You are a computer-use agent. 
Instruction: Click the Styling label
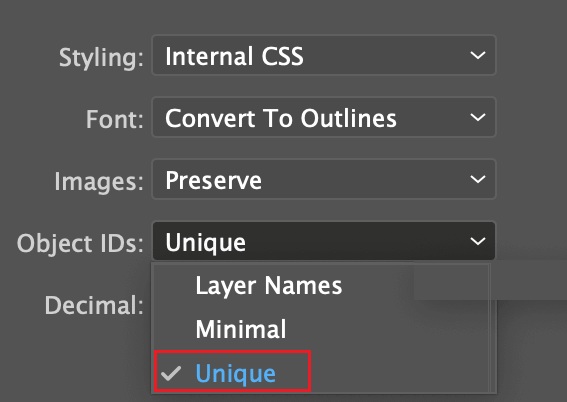point(101,57)
